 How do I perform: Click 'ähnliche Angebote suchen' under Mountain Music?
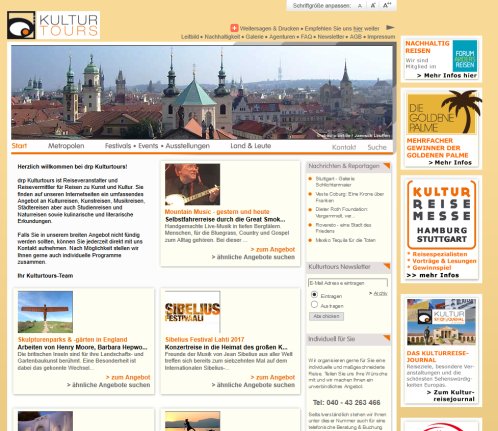tap(253, 257)
